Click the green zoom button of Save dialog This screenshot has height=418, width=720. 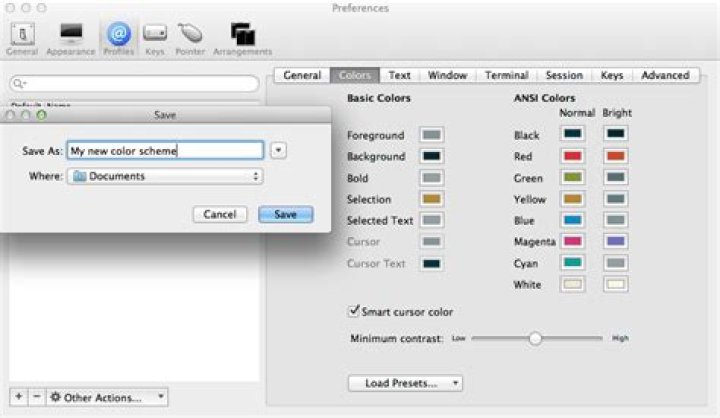[41, 115]
